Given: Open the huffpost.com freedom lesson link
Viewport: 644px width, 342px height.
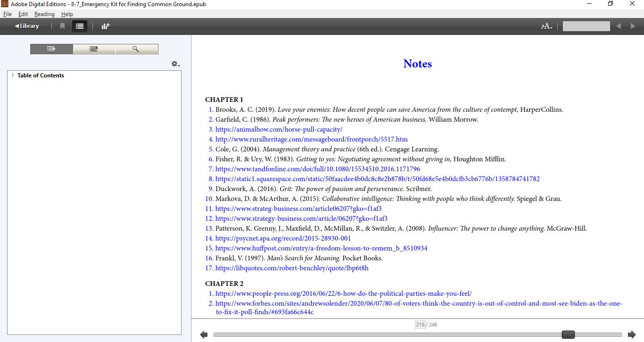Looking at the screenshot, I should (x=322, y=248).
